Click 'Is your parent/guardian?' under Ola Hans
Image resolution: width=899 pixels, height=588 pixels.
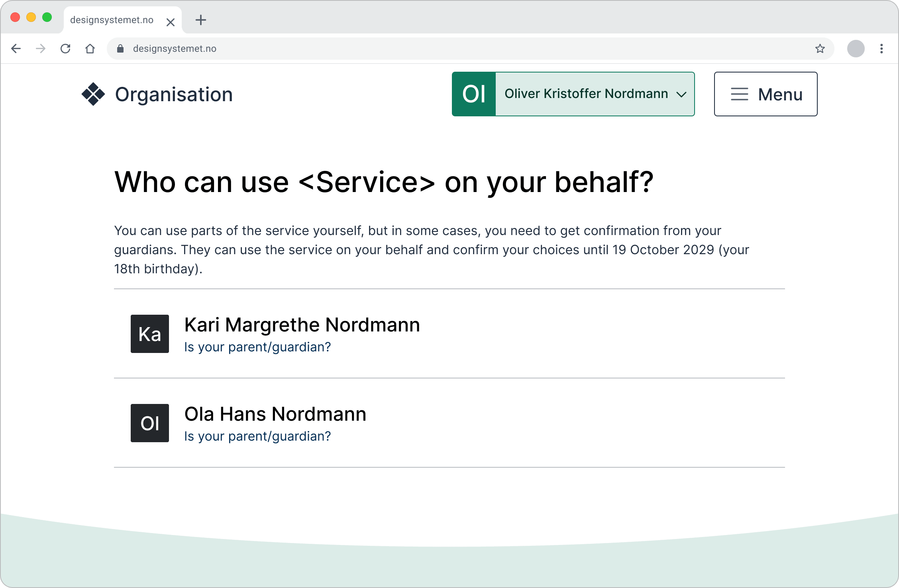257,436
